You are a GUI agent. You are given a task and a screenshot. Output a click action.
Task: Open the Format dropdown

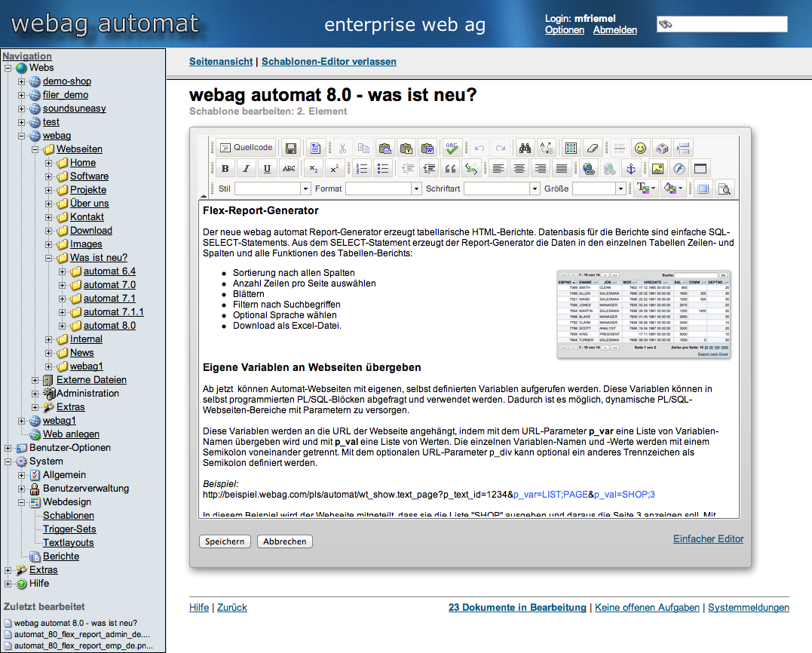[384, 189]
